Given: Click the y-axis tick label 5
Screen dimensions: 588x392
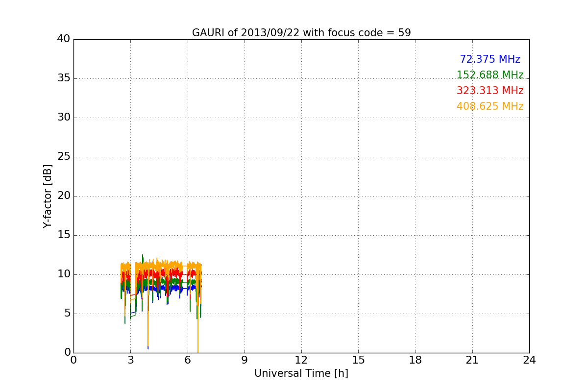Looking at the screenshot, I should click(67, 314).
